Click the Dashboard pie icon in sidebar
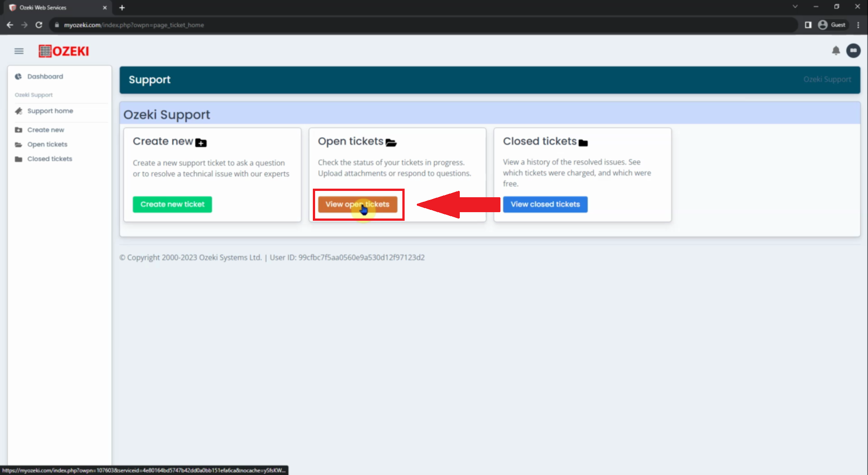Screen dimensions: 868x475 (x=19, y=76)
